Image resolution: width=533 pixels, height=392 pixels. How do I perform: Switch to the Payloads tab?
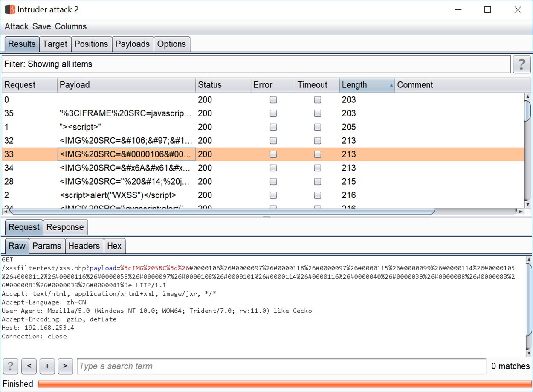tap(133, 44)
